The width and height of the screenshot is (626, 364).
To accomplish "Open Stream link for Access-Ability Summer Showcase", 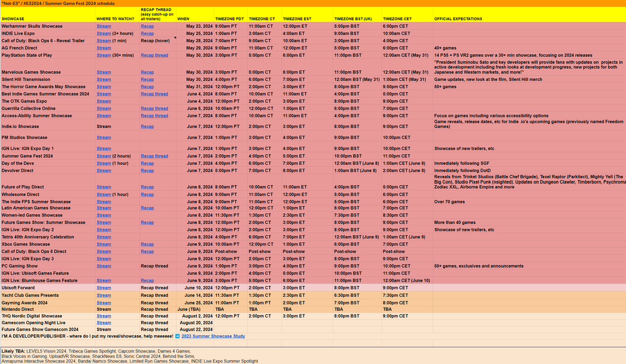I will [x=104, y=116].
